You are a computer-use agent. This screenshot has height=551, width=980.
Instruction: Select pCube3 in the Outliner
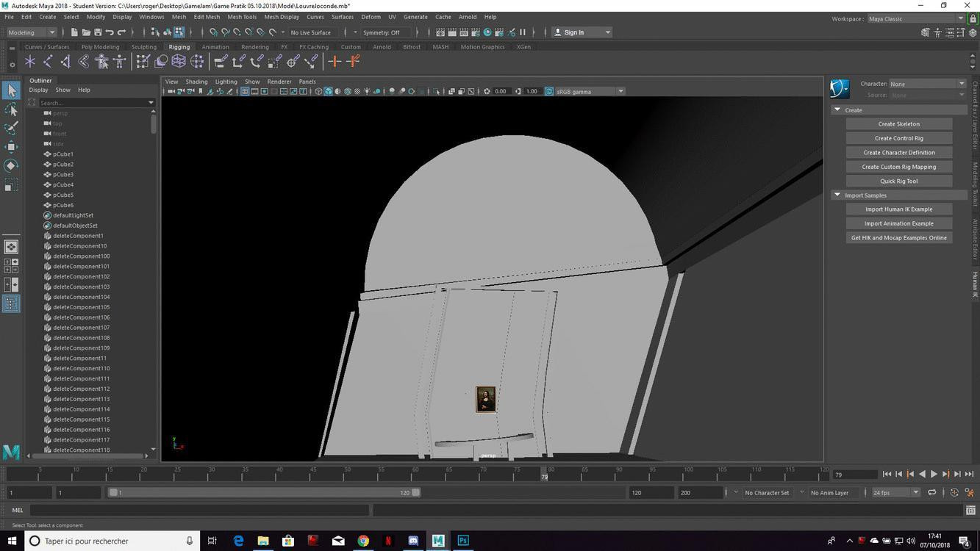pyautogui.click(x=63, y=175)
